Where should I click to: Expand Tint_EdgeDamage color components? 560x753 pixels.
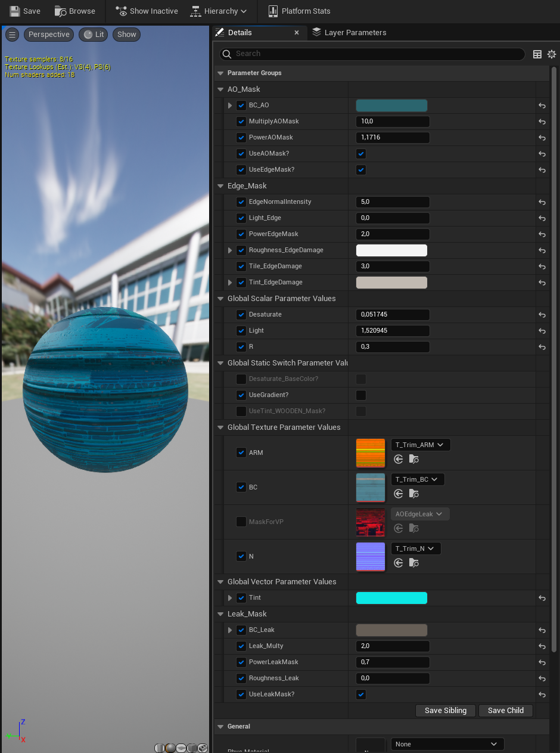[x=230, y=283]
